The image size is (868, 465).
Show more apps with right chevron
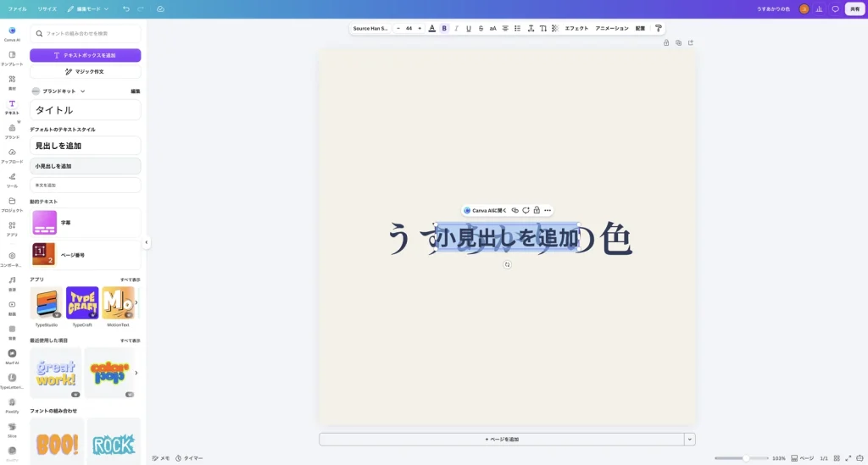pyautogui.click(x=136, y=302)
